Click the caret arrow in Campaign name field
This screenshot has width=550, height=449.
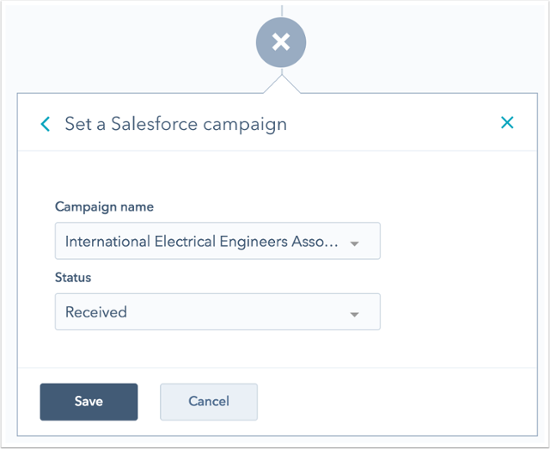(x=355, y=243)
